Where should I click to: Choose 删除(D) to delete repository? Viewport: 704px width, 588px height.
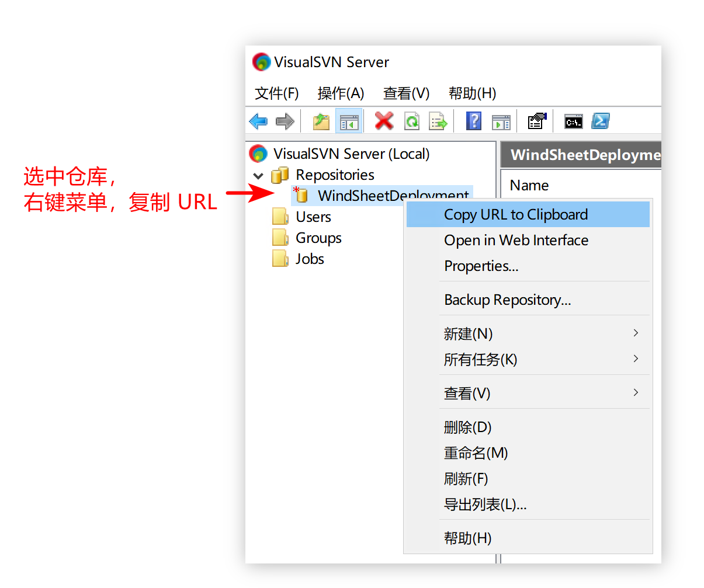528,427
